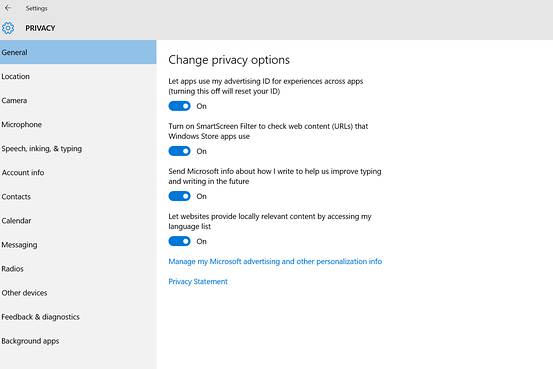The height and width of the screenshot is (369, 553).
Task: Open Speech, inking, & typing section
Action: point(78,149)
